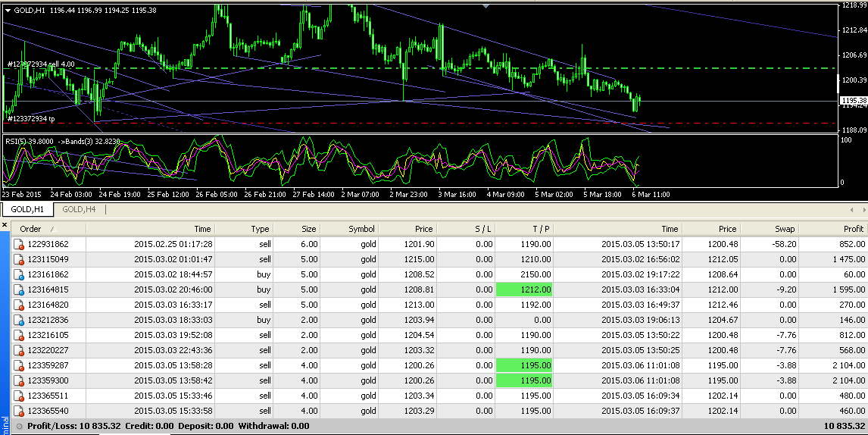This screenshot has width=868, height=435.
Task: Select order number 123216105
Action: (x=48, y=335)
